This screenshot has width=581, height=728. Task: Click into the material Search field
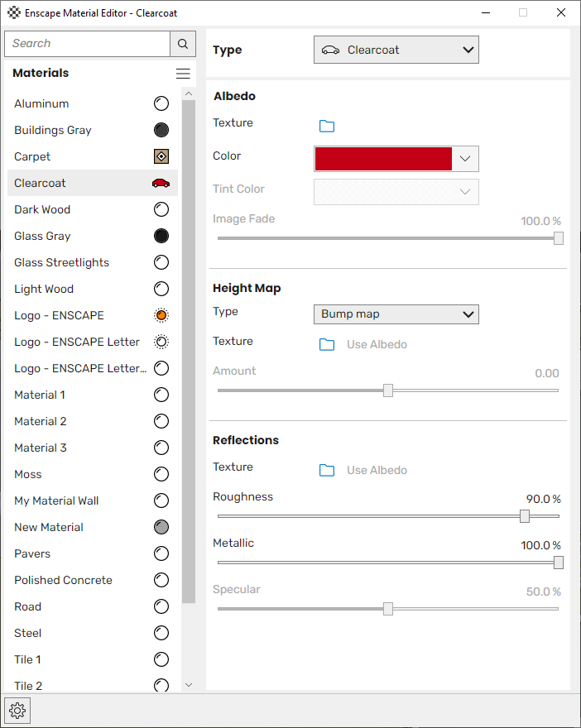(87, 44)
